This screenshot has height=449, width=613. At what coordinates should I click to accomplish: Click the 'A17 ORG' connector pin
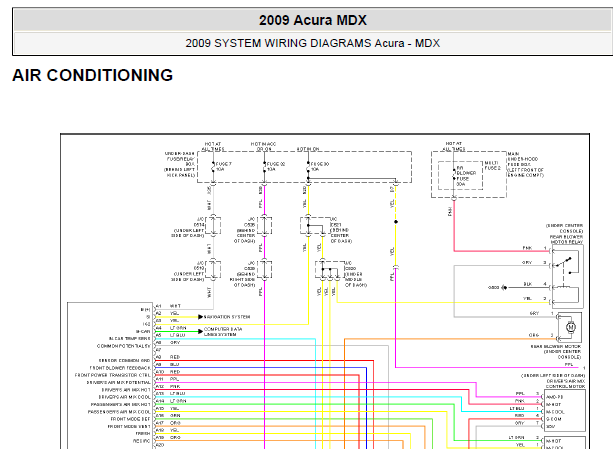coord(168,423)
